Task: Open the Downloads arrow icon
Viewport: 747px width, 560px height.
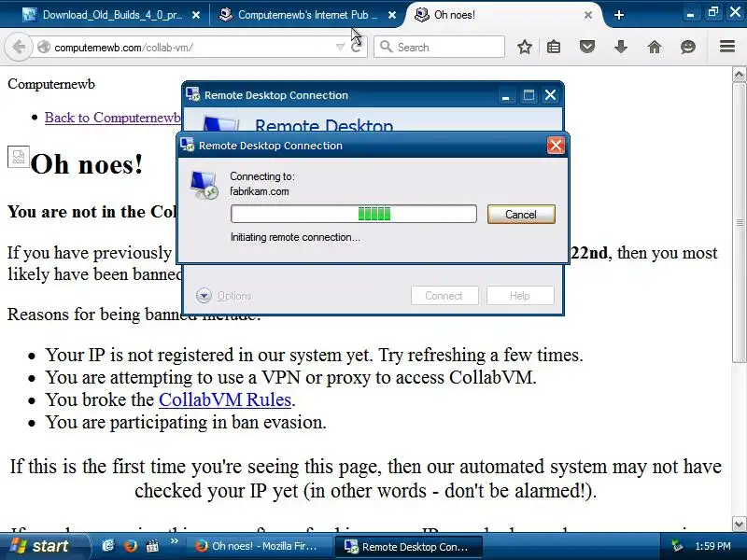Action: point(620,47)
